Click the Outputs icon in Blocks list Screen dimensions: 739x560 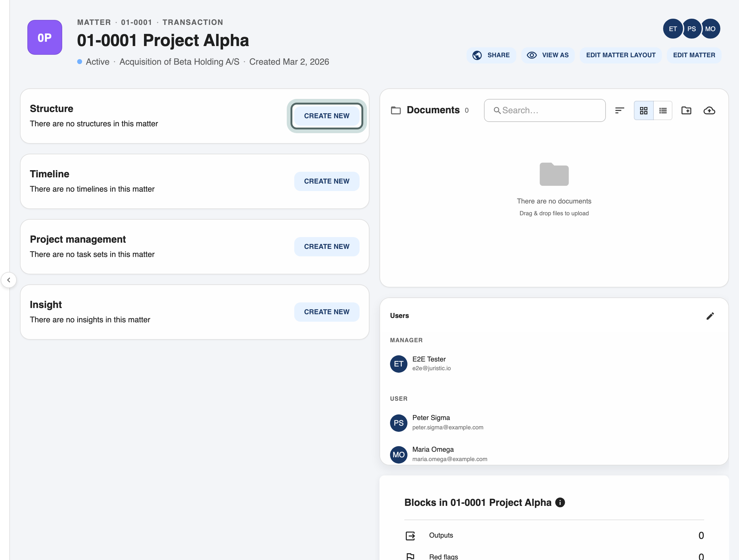tap(410, 536)
